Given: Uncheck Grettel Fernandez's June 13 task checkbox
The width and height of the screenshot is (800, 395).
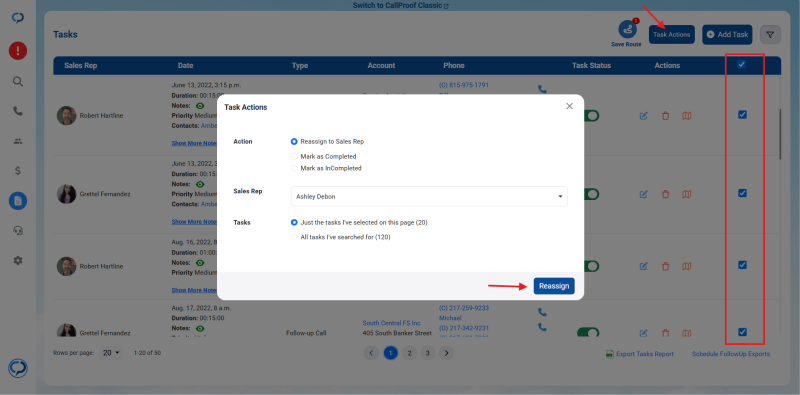Looking at the screenshot, I should pos(742,193).
